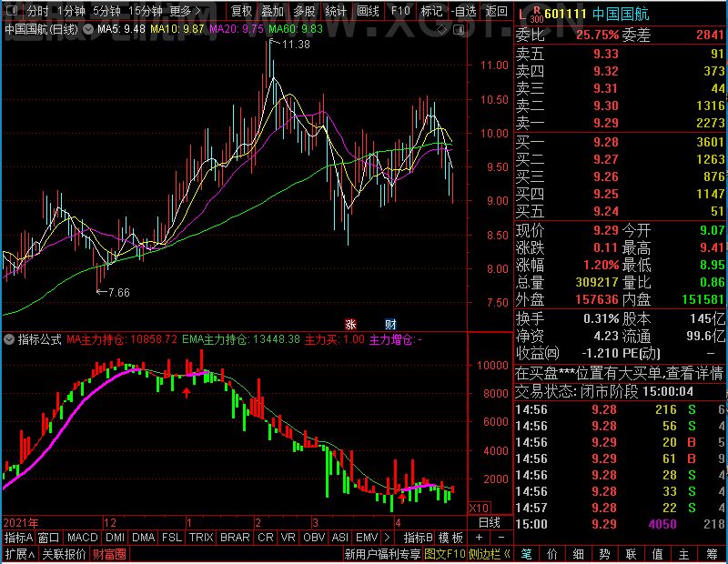Click the 涨 marker on the chart
The width and height of the screenshot is (728, 564).
(x=350, y=324)
